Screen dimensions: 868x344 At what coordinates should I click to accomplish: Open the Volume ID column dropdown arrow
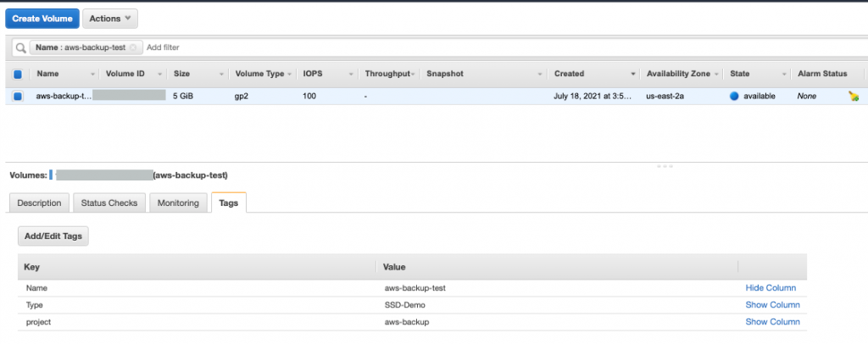click(160, 74)
